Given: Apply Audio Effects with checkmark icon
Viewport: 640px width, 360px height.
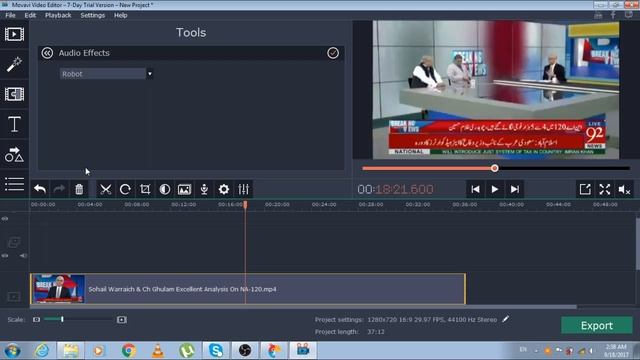Looking at the screenshot, I should [333, 53].
